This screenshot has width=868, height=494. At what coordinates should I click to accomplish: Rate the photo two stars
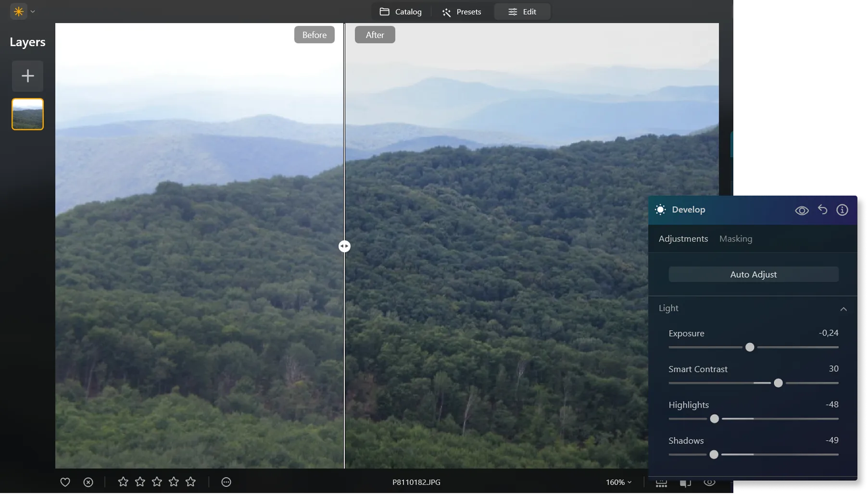click(x=140, y=482)
